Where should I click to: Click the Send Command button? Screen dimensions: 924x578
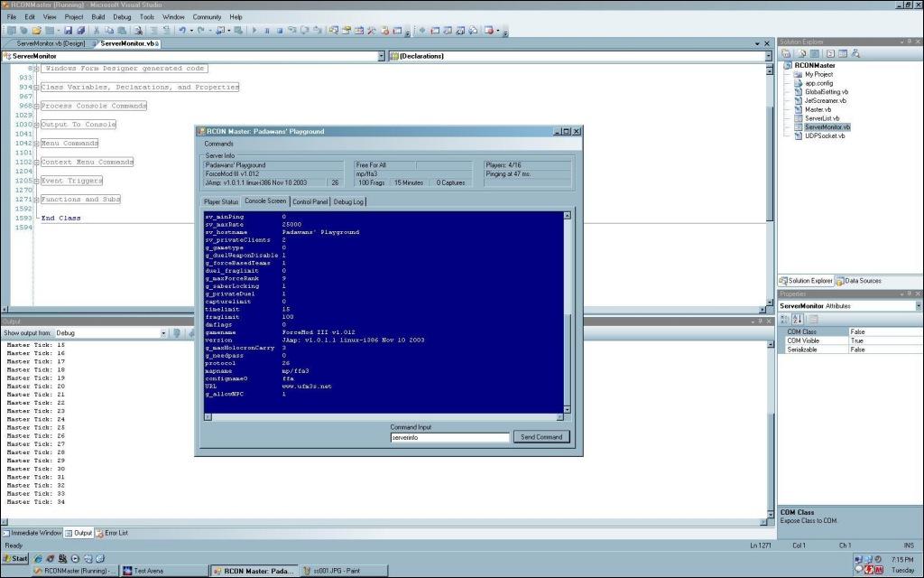coord(541,437)
